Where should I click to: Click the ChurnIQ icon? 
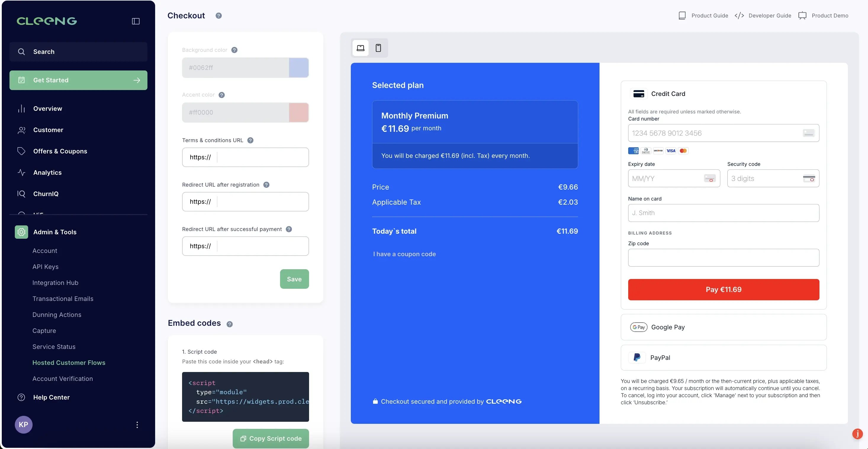(21, 194)
